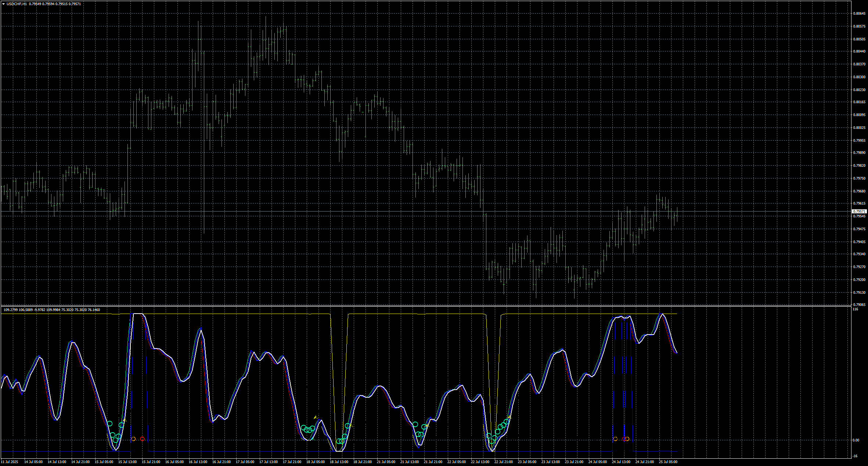Click the 0.80165 price scale label
This screenshot has height=466, width=868.
coord(859,102)
